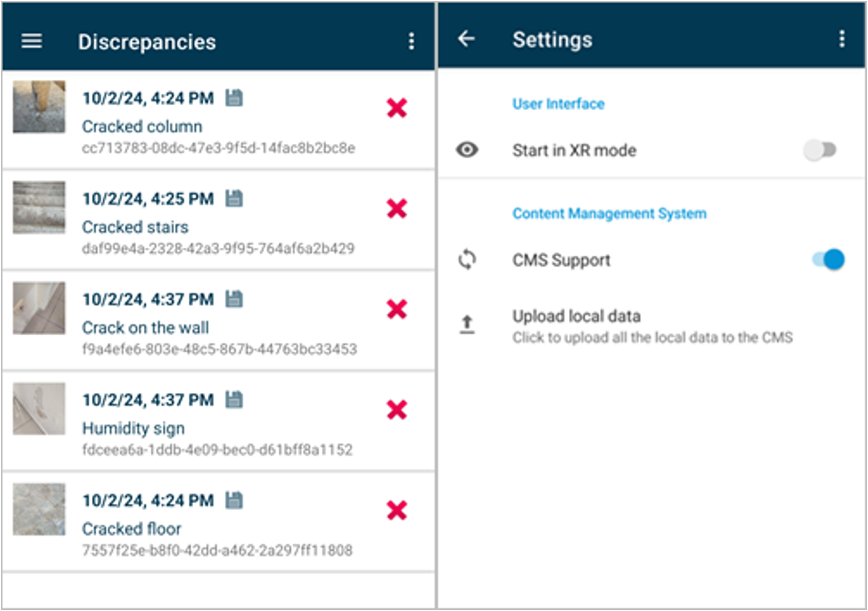This screenshot has height=611, width=868.
Task: Disable the CMS Support toggle
Action: click(828, 260)
